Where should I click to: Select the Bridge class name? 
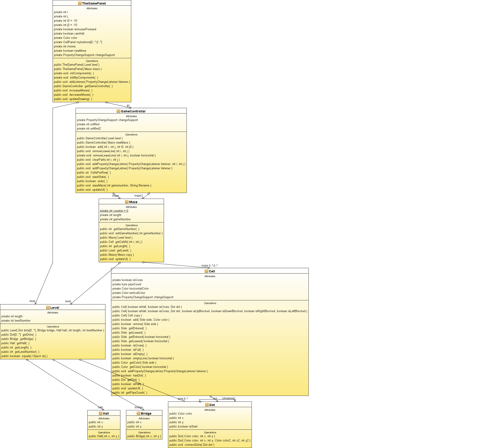coord(146,413)
